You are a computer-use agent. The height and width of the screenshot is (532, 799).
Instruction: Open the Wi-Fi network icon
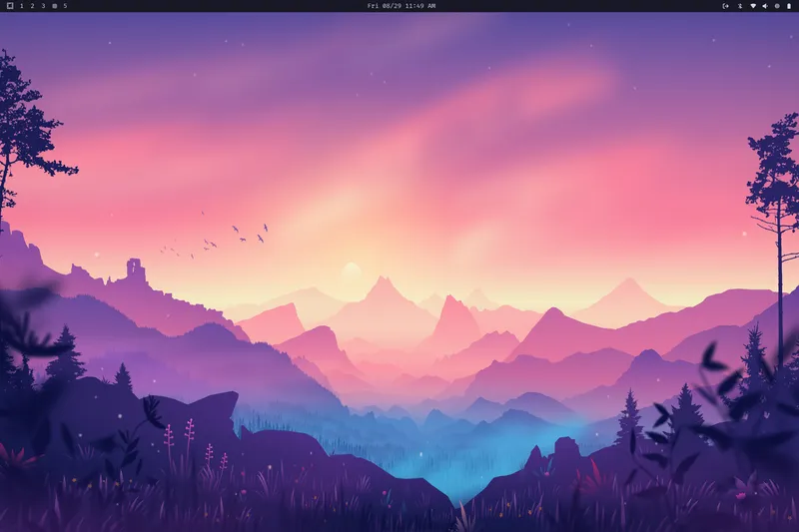click(753, 6)
